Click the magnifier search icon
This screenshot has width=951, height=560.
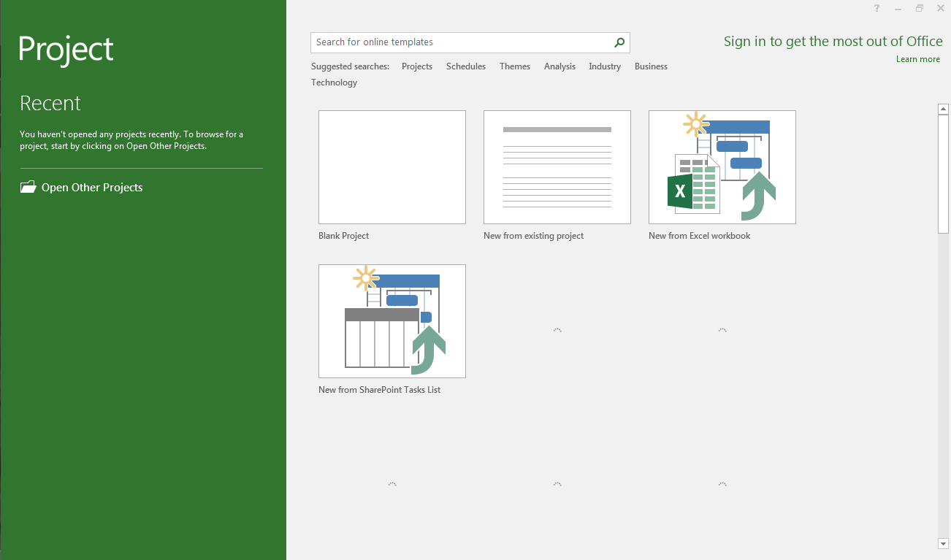pyautogui.click(x=619, y=42)
